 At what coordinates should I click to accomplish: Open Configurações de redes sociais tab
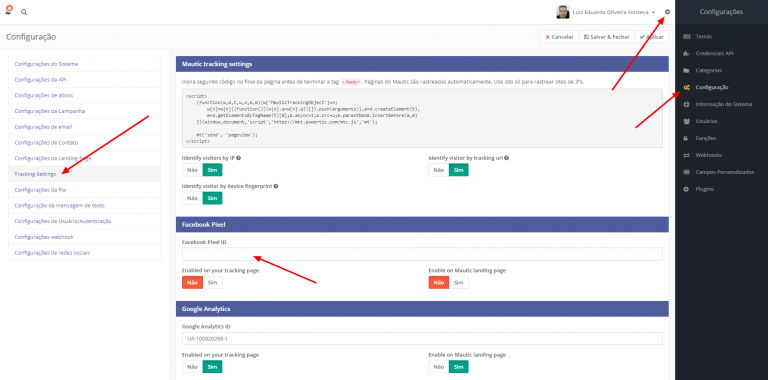pos(84,253)
